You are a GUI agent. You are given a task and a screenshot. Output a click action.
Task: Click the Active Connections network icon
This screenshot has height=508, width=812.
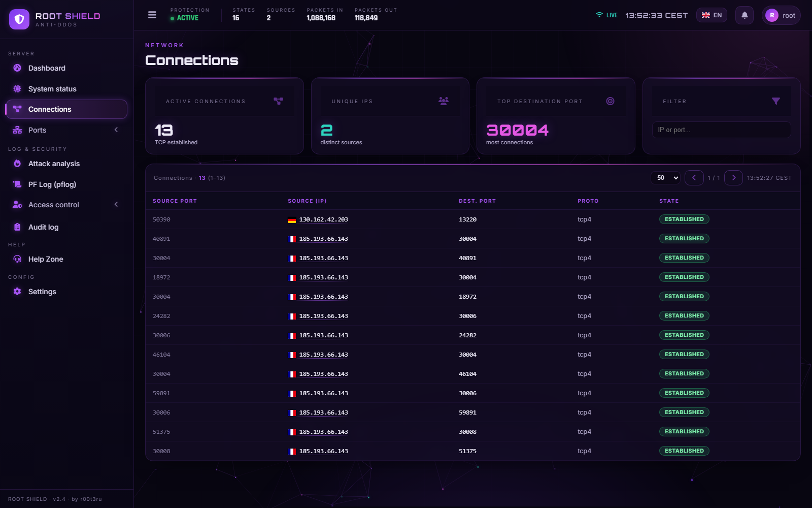[x=278, y=101]
